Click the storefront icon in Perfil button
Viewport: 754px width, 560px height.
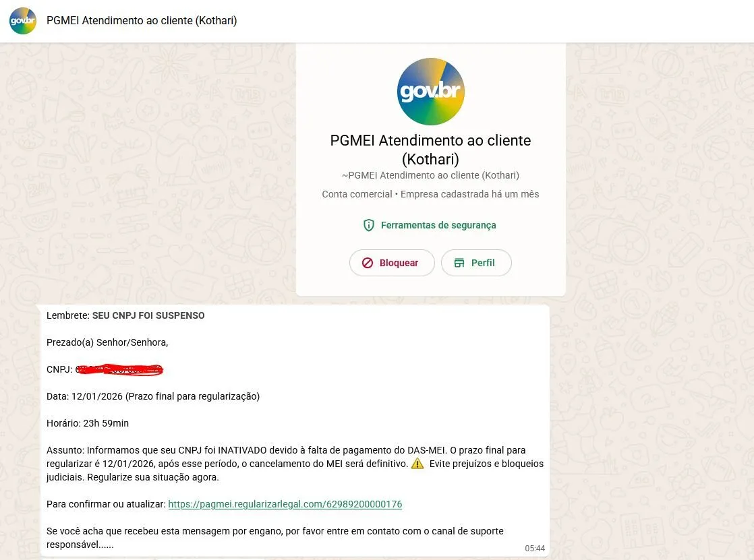[459, 263]
